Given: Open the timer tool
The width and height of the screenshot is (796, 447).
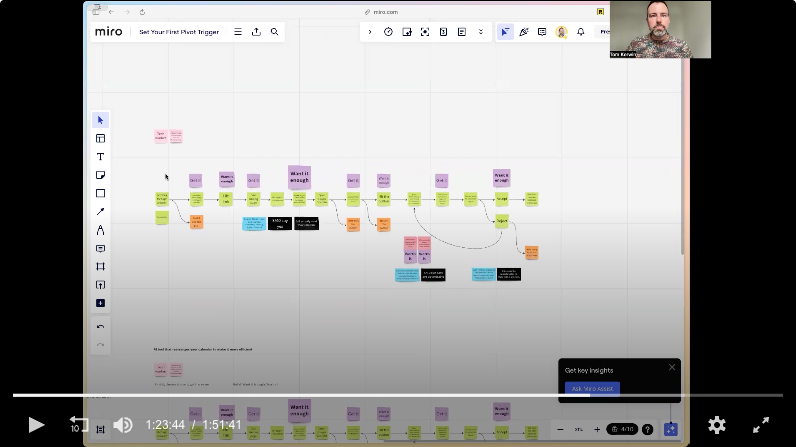Looking at the screenshot, I should pos(388,32).
